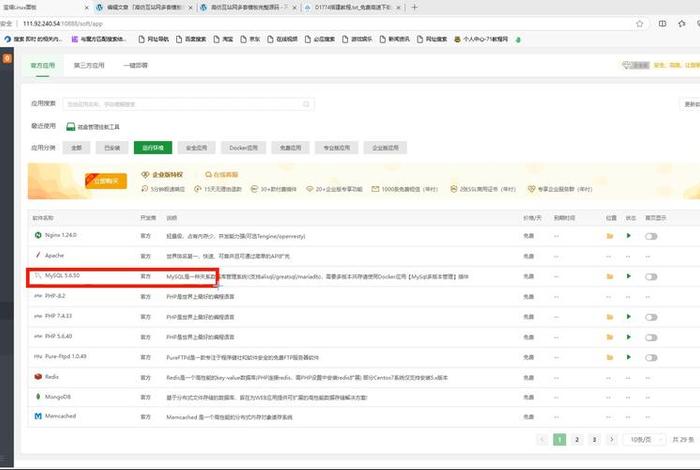Open the Nginx 1.24.0 install folder icon

click(609, 236)
